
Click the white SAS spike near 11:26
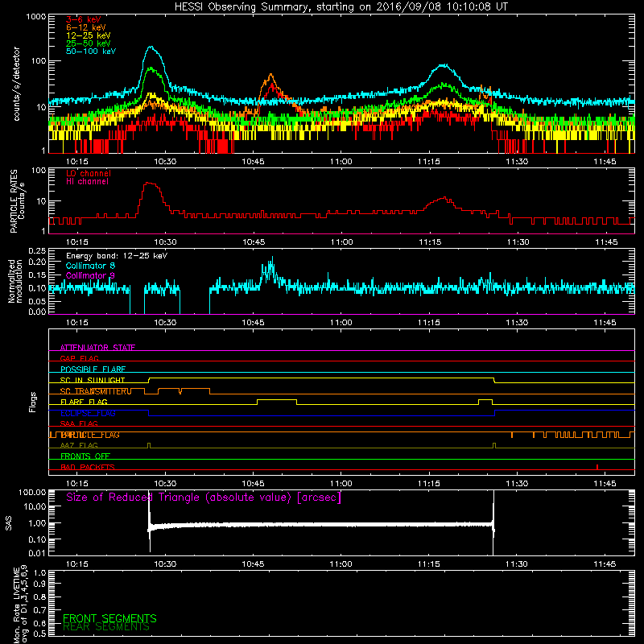click(x=493, y=522)
